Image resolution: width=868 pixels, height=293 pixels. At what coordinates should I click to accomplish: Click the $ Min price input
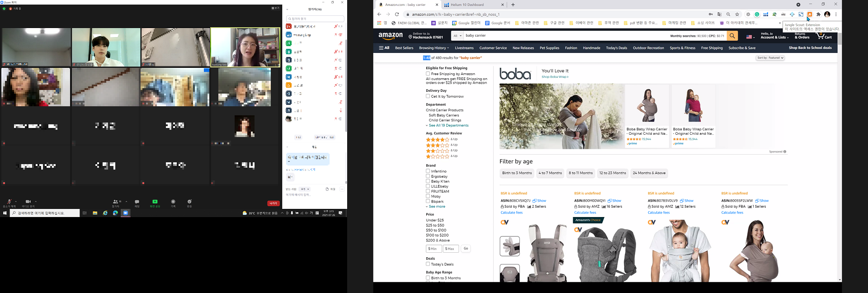coord(434,249)
